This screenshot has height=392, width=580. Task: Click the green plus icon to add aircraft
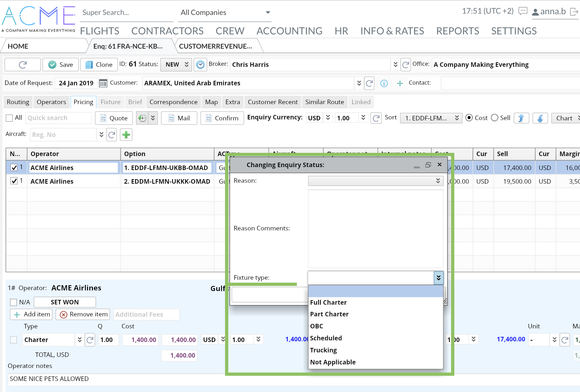click(x=126, y=135)
